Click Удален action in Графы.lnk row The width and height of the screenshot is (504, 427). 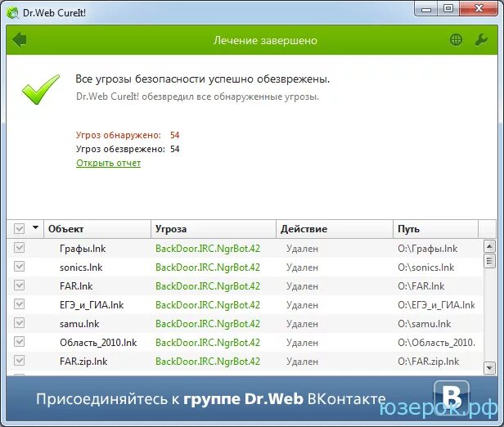[302, 249]
